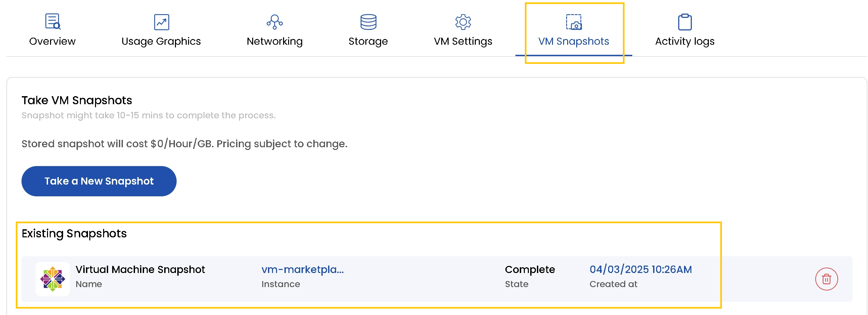The width and height of the screenshot is (868, 315).
Task: Click the Activity logs clipboard icon
Action: [685, 22]
